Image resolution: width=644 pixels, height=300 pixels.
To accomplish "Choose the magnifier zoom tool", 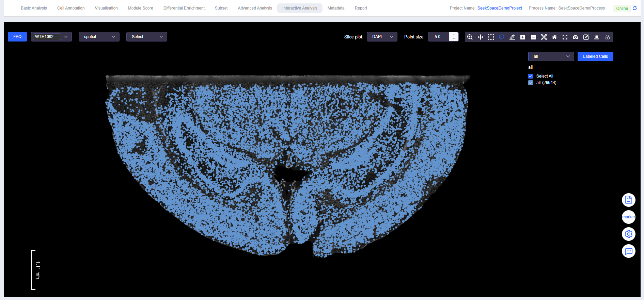I will pos(470,37).
